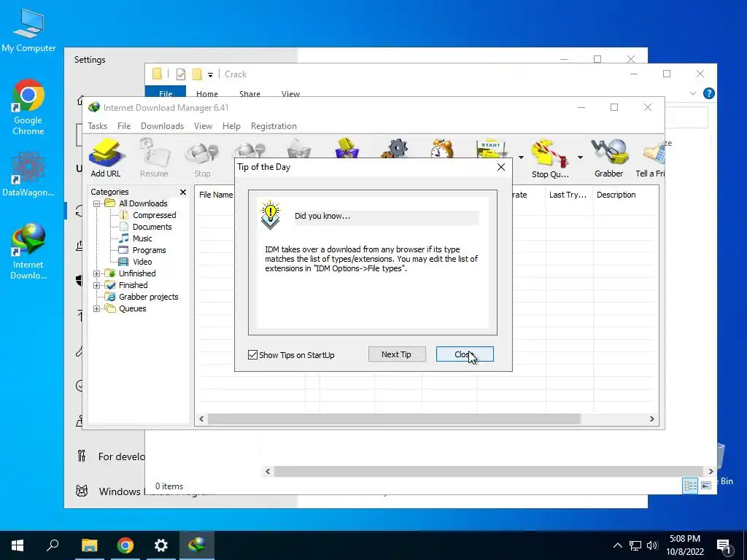
Task: Open quick access toolbar dropdown in Crack window
Action: [210, 75]
